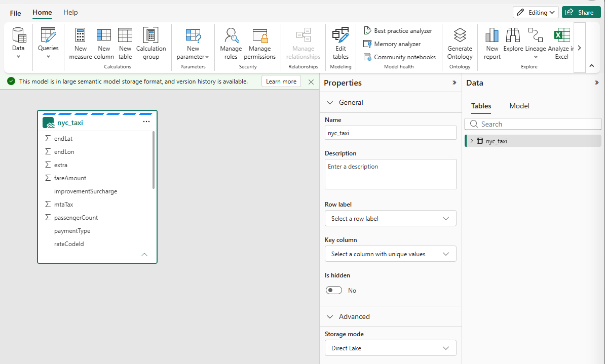Viewport: 605px width, 364px height.
Task: Click the Generate Ontology icon
Action: pos(460,35)
